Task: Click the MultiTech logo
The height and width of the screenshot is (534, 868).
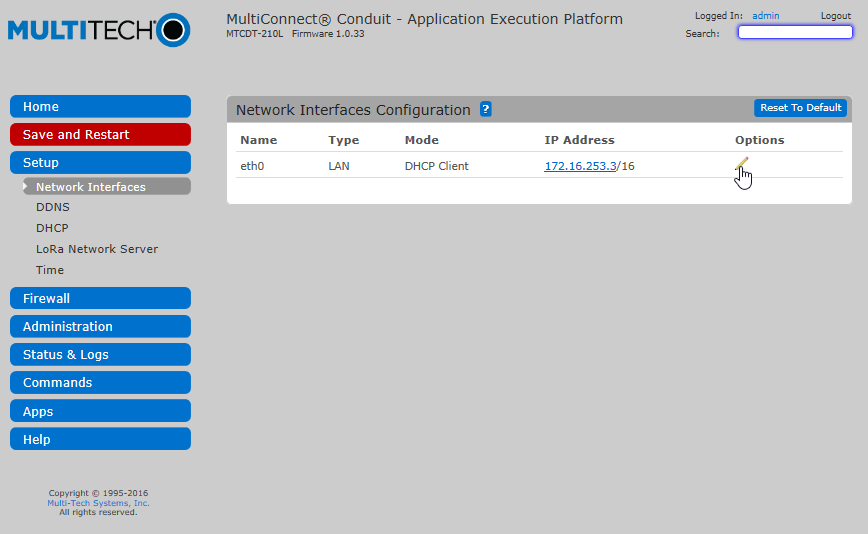Action: click(99, 30)
